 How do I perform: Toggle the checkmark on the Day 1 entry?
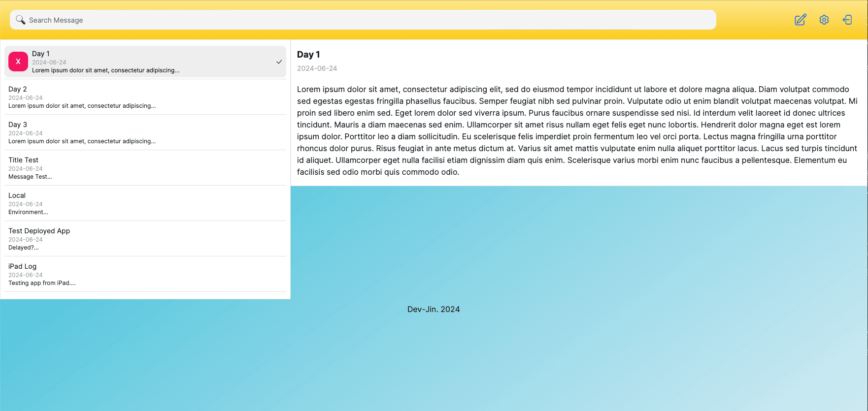click(x=279, y=62)
